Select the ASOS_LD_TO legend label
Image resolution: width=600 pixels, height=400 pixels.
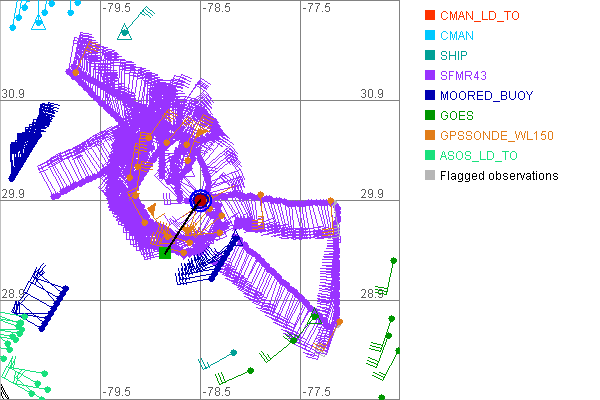click(479, 156)
